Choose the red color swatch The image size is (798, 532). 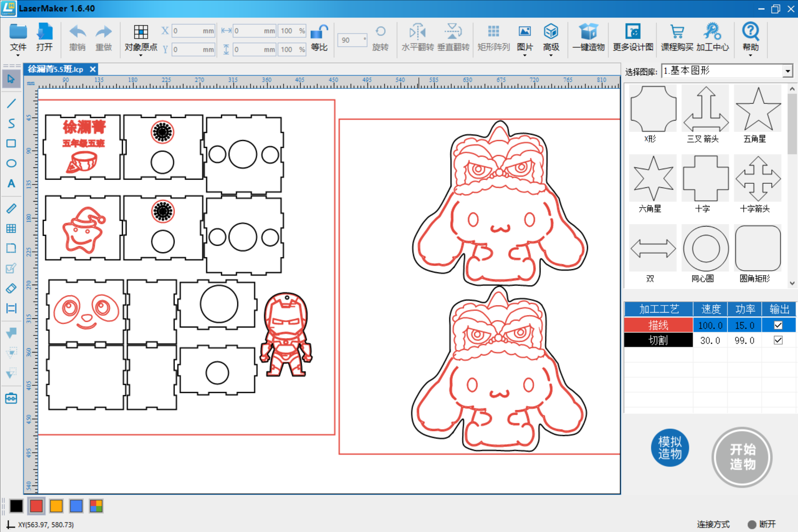(36, 506)
